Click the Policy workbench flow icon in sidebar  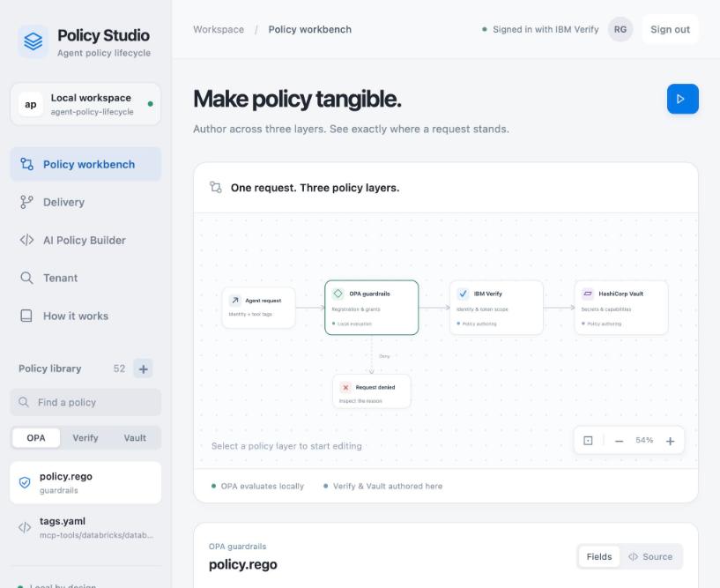[26, 164]
